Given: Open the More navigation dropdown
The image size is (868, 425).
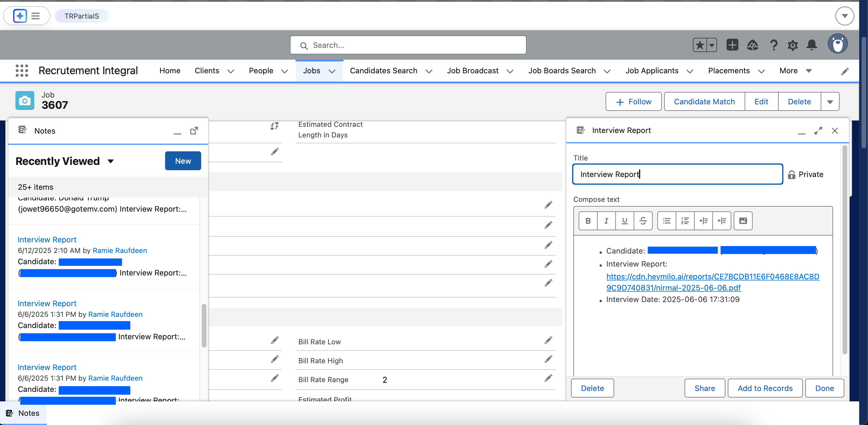Looking at the screenshot, I should tap(796, 71).
